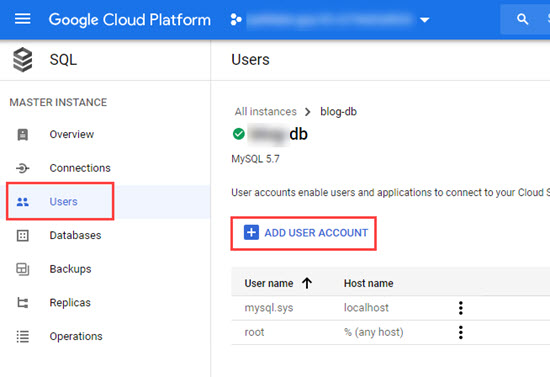Follow the All instances breadcrumb link

[266, 112]
